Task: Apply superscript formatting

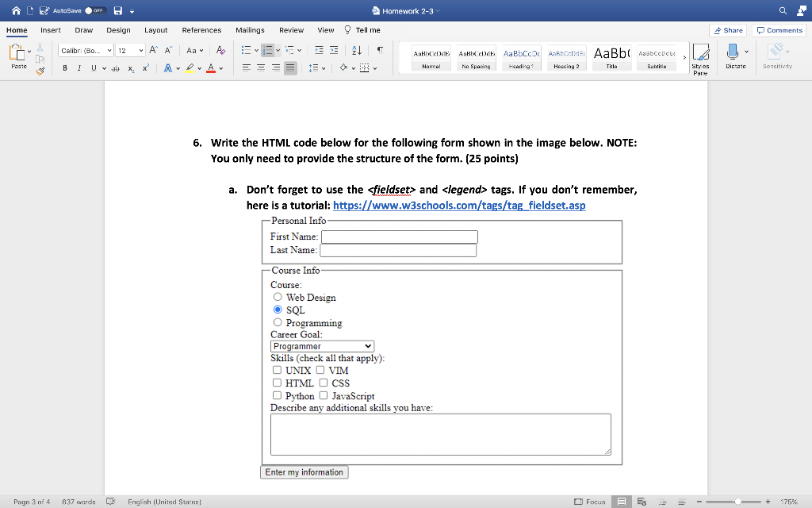Action: pos(145,67)
